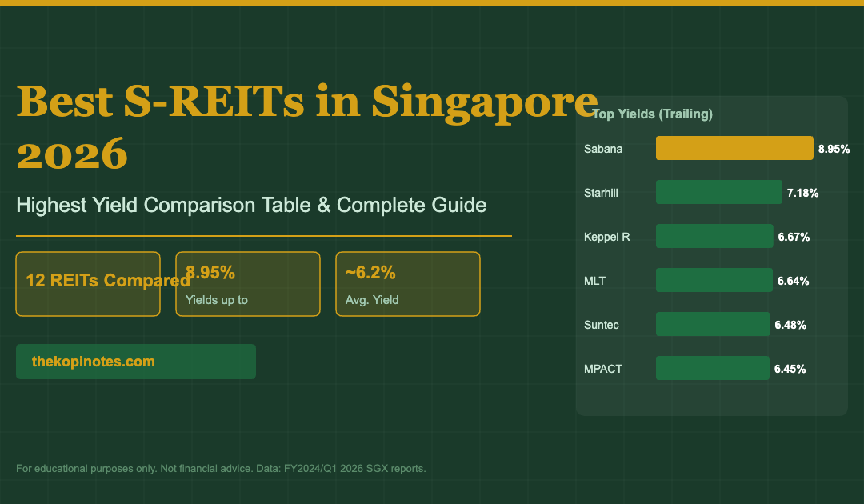Select the '8.95%' yields stat value

pyautogui.click(x=210, y=272)
